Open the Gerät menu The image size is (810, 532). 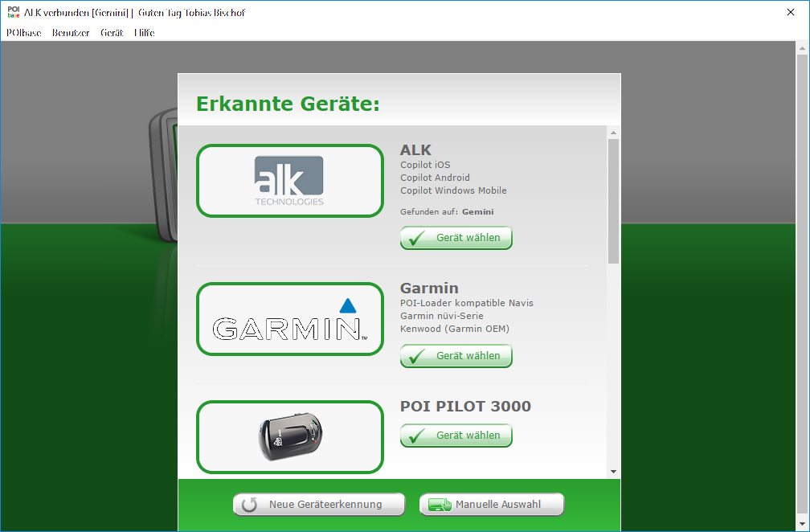112,33
